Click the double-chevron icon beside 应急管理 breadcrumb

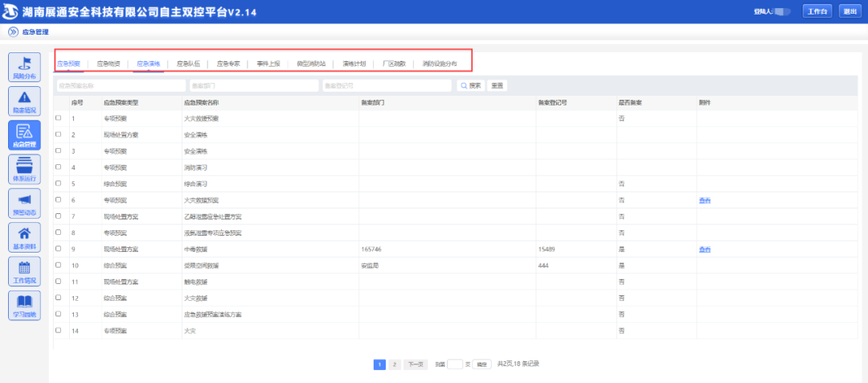coord(13,32)
